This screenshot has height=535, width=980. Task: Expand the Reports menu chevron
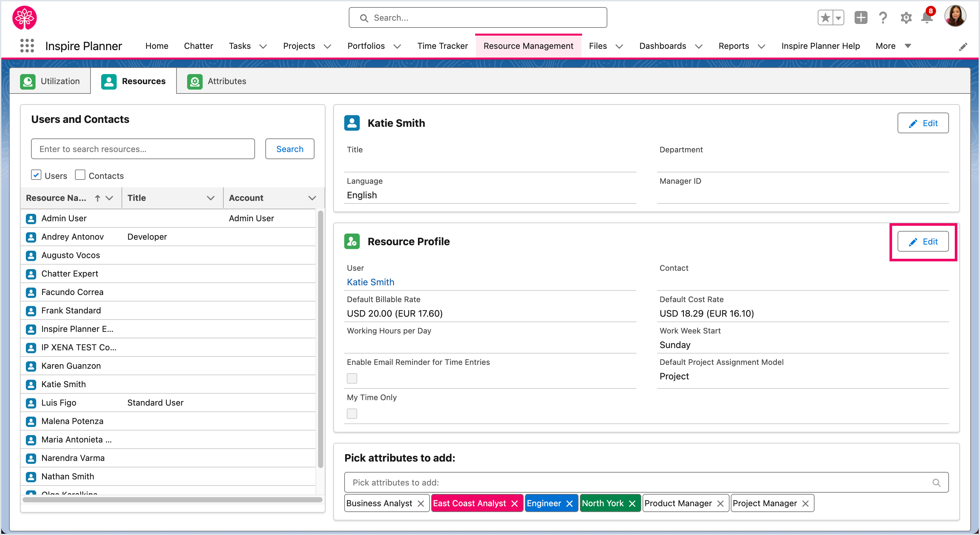(761, 47)
